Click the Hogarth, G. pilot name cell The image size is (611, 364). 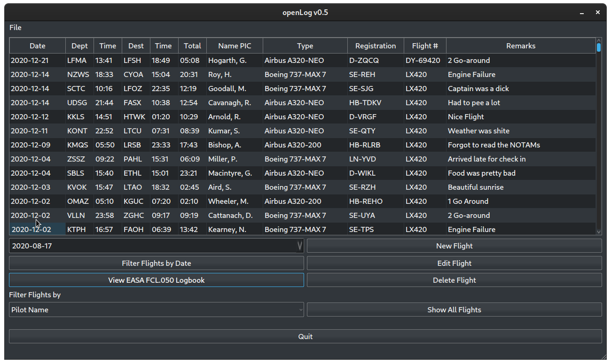(x=235, y=60)
